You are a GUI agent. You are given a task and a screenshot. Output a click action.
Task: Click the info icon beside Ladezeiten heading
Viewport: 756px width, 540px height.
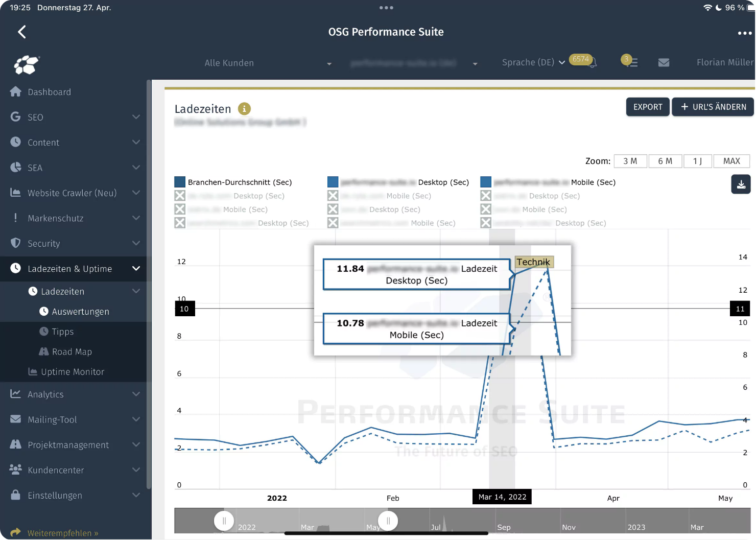244,109
